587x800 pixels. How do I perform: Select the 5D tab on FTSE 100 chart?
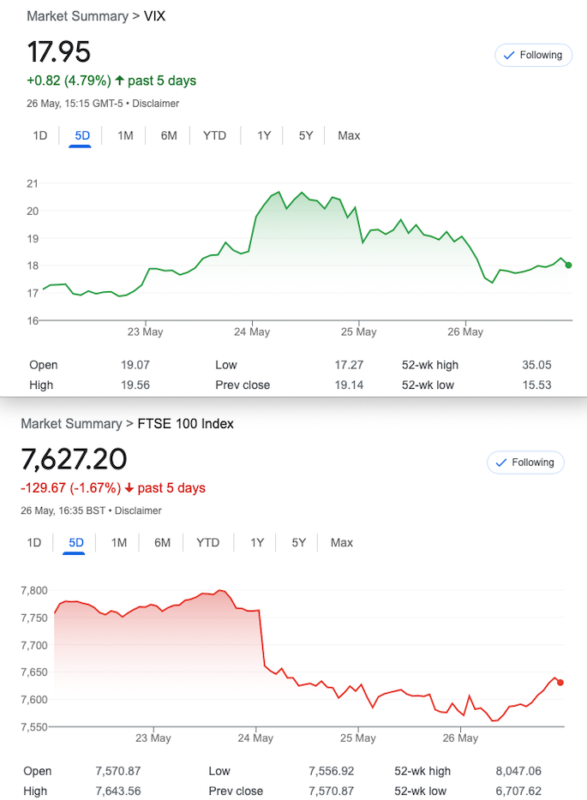tap(76, 543)
